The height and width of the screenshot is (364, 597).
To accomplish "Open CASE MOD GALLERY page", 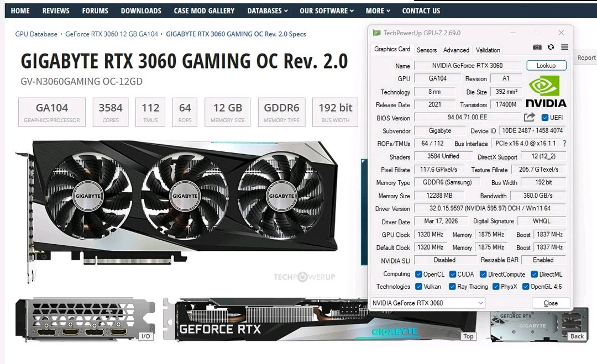I will [204, 10].
